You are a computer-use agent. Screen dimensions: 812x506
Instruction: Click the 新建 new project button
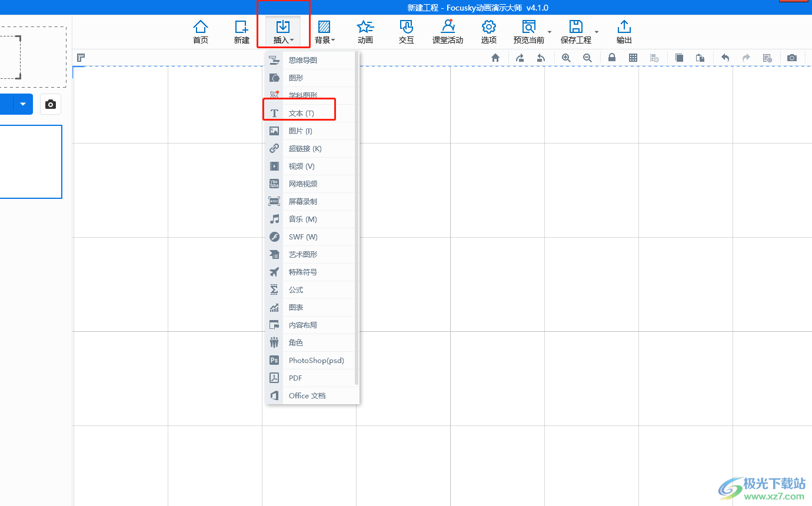tap(242, 32)
